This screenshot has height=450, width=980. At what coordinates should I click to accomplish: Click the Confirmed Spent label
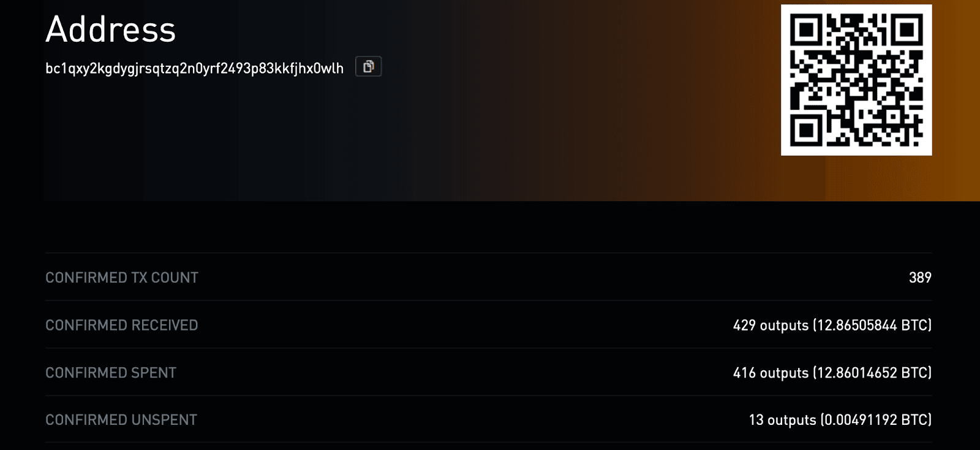tap(111, 373)
